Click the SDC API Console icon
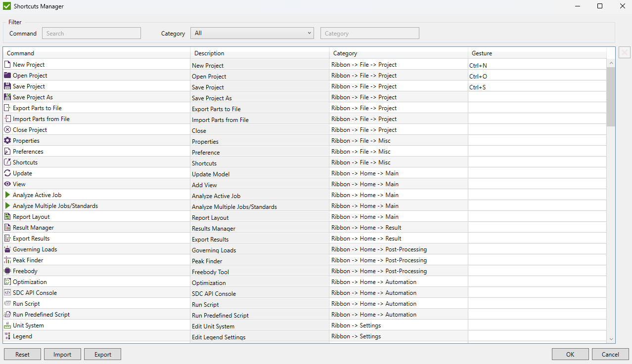 (7, 293)
